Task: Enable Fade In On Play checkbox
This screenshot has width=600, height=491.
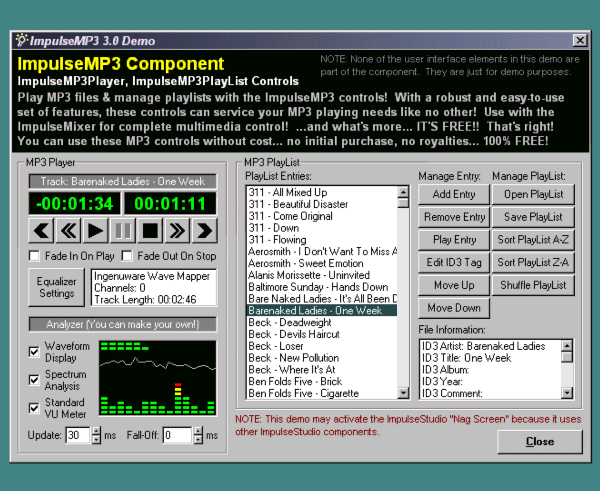Action: 34,256
